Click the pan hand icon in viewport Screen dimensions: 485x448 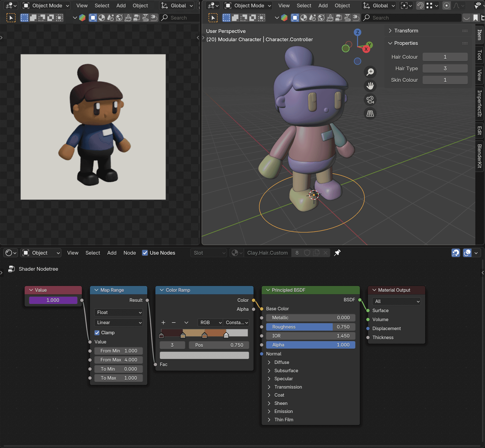point(370,86)
